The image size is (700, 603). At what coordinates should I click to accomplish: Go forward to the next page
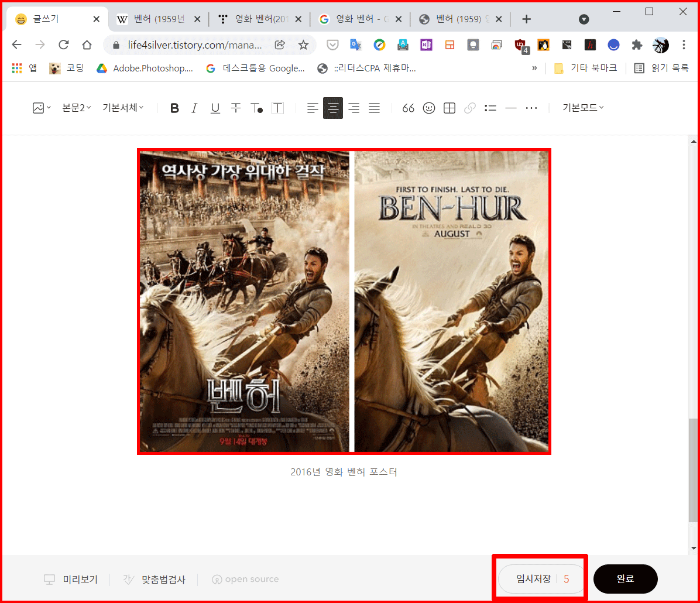(40, 44)
